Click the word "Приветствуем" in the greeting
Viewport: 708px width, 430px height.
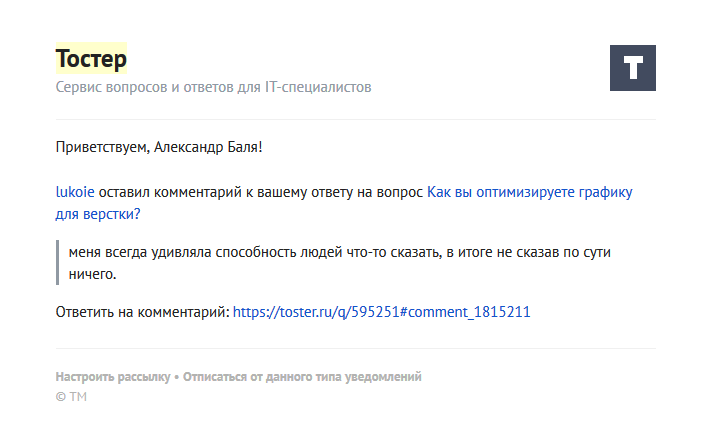102,148
